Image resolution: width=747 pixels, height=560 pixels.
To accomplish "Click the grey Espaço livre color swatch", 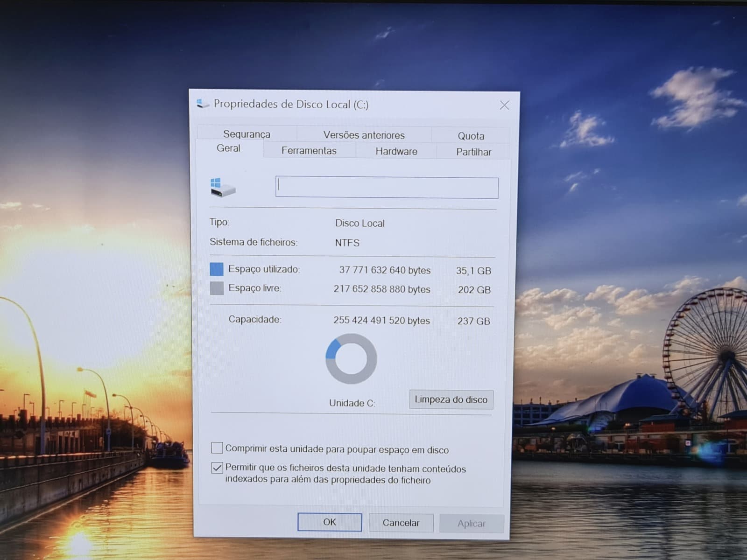I will [217, 288].
